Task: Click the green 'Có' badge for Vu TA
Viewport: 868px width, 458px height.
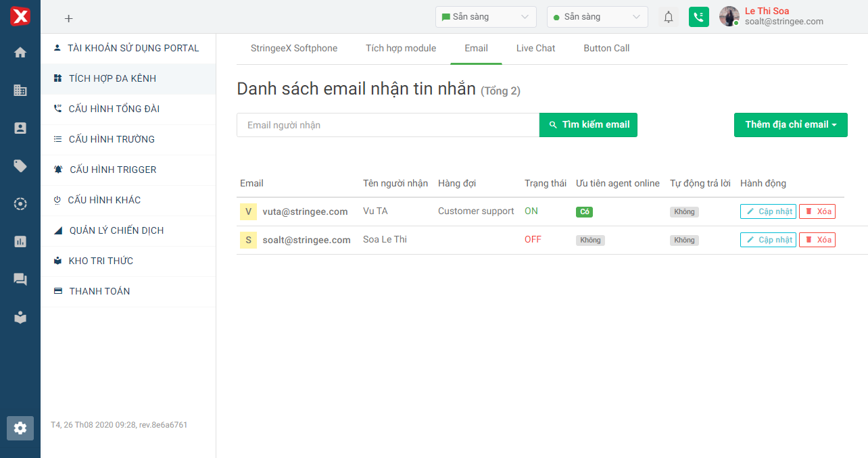Action: click(x=584, y=212)
